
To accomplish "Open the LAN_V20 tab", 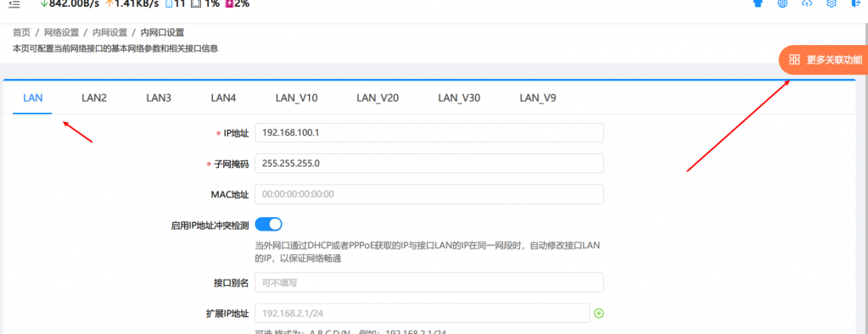I will tap(378, 97).
